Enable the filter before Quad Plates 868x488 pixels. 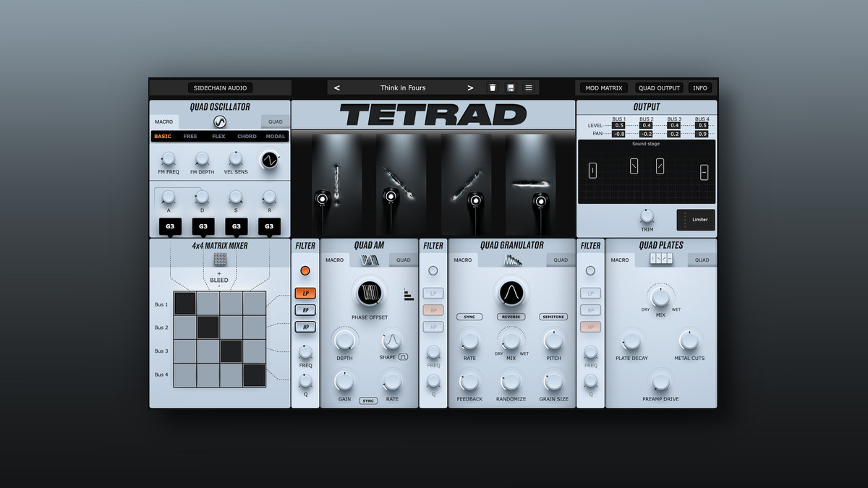pyautogui.click(x=590, y=270)
